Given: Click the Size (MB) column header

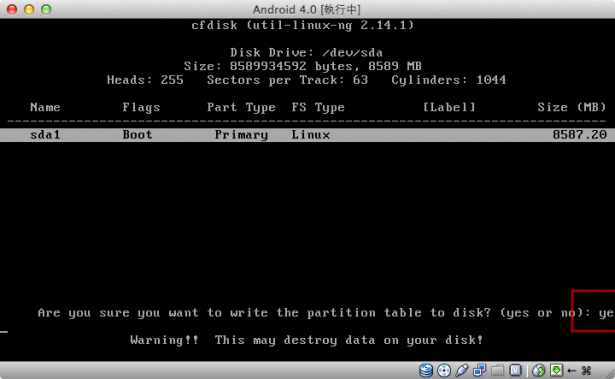Looking at the screenshot, I should 572,107.
